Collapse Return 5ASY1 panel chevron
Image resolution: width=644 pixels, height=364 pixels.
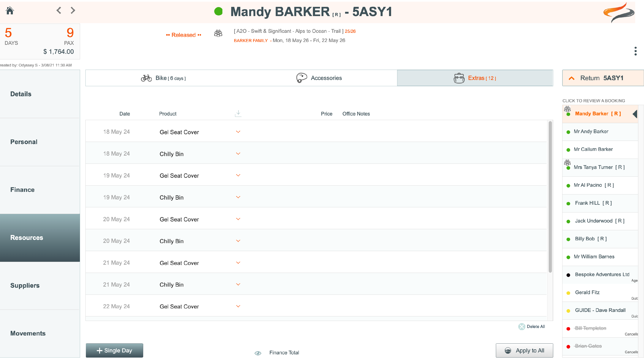[572, 78]
